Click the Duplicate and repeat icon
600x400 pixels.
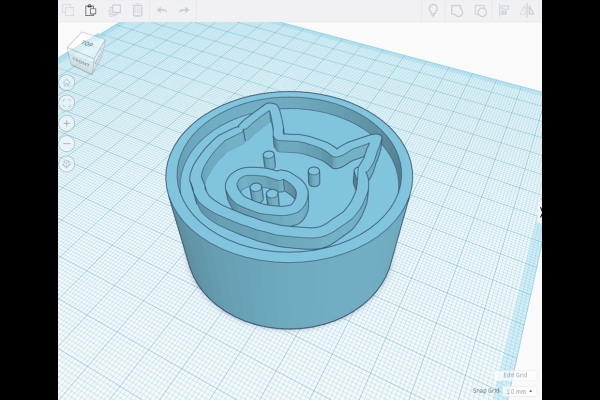114,10
